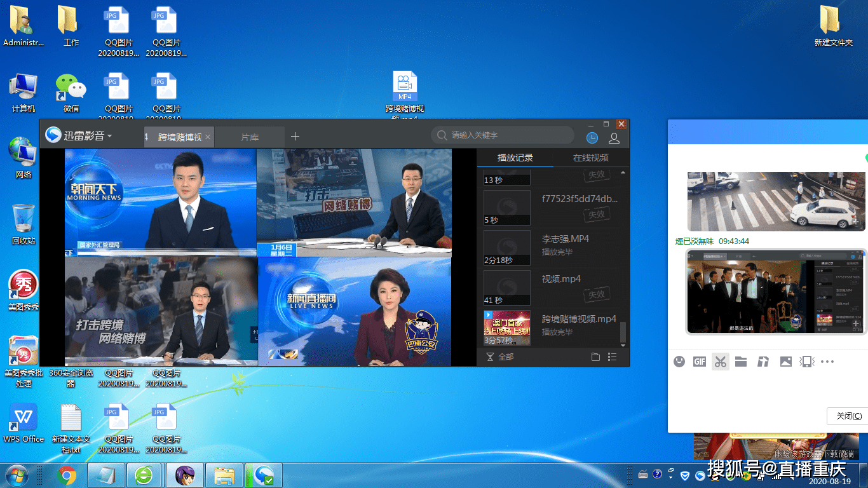Image resolution: width=868 pixels, height=488 pixels.
Task: Click the help icon in system tray
Action: [657, 474]
